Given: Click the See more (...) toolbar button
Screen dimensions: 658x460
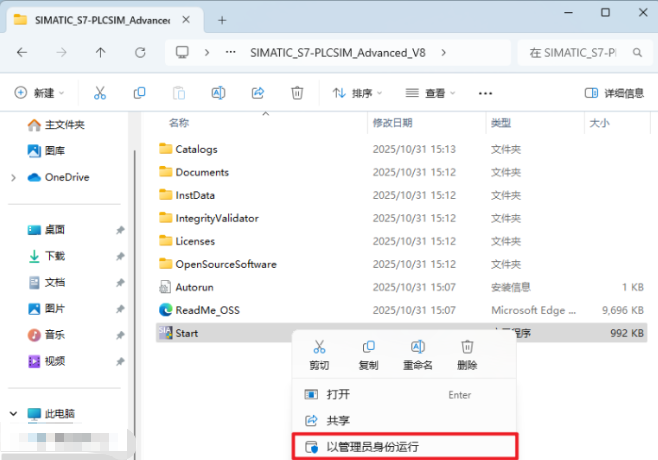Looking at the screenshot, I should click(x=486, y=93).
